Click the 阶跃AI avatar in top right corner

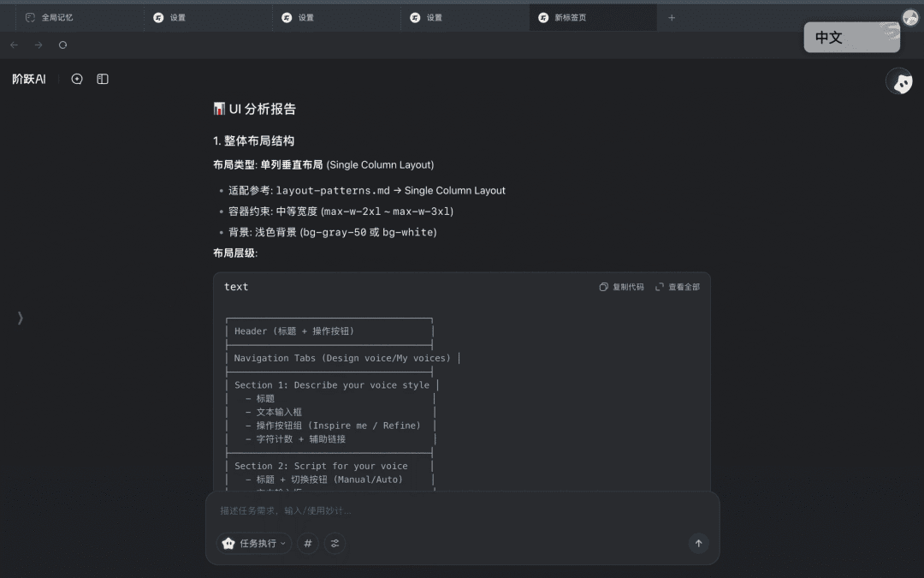[x=899, y=81]
